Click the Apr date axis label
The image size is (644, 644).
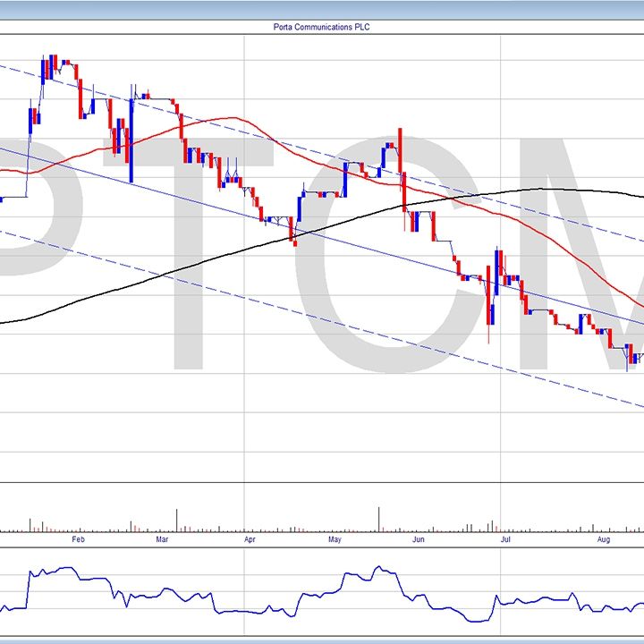(249, 540)
